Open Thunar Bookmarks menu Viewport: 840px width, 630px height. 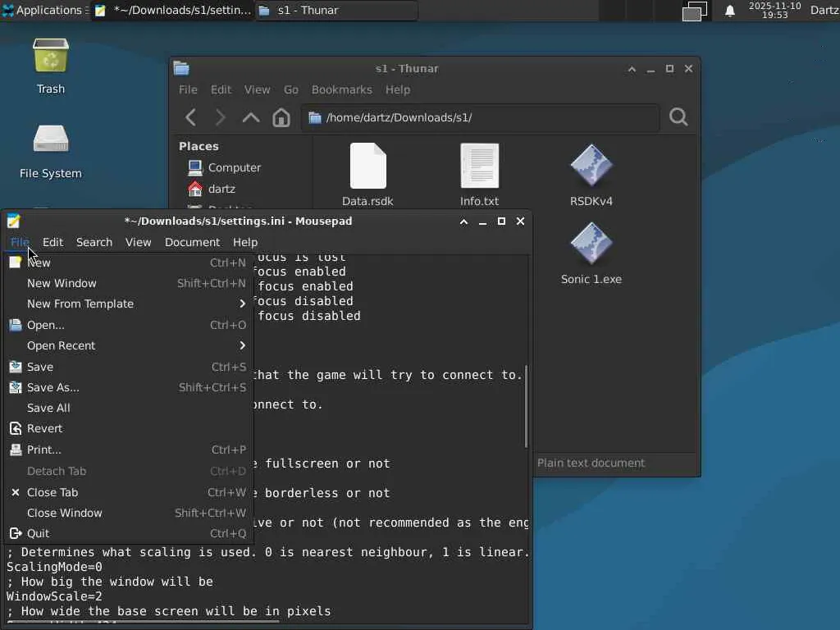point(342,89)
